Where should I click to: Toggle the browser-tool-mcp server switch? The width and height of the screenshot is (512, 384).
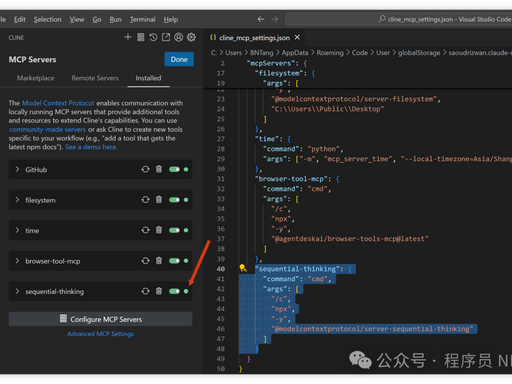click(x=174, y=261)
